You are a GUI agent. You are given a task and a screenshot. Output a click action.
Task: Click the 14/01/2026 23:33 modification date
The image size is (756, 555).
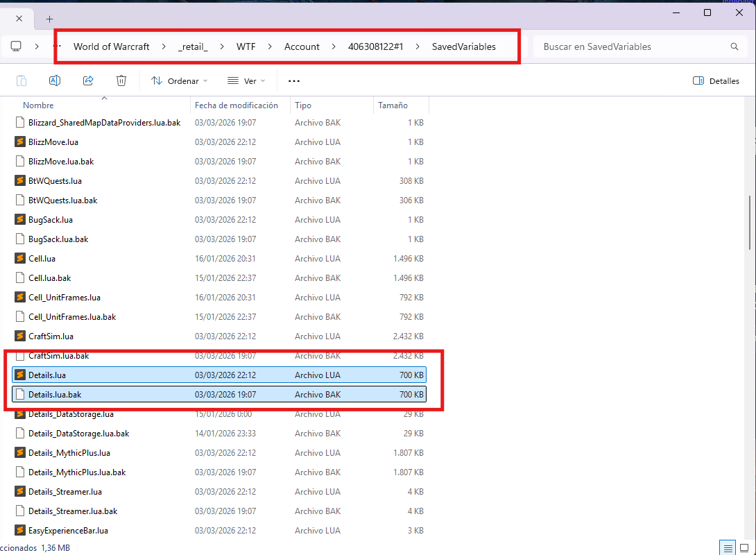coord(225,434)
